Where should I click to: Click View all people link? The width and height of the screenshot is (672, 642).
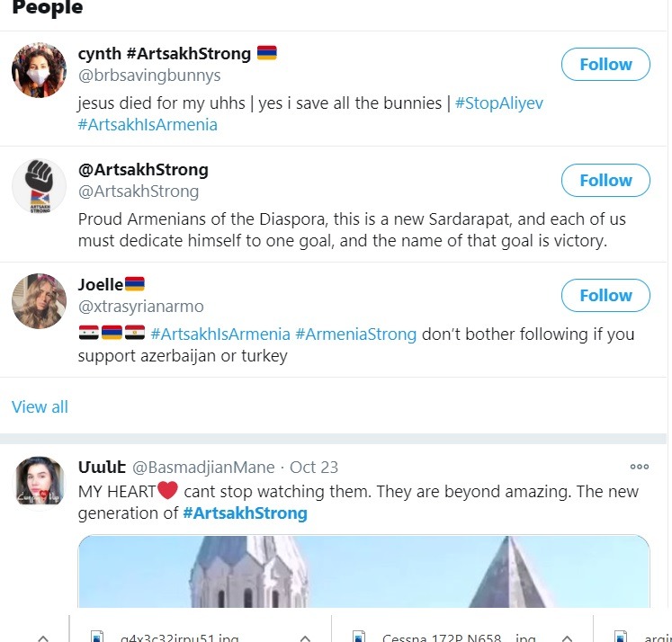click(40, 406)
